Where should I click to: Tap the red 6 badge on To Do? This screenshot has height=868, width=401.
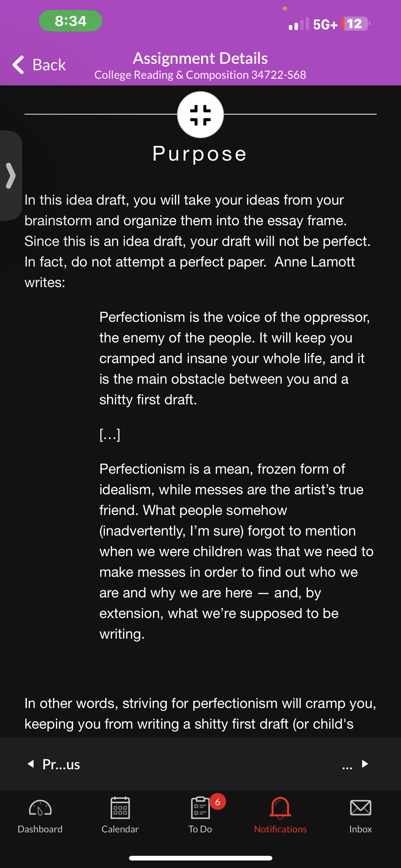click(x=218, y=802)
